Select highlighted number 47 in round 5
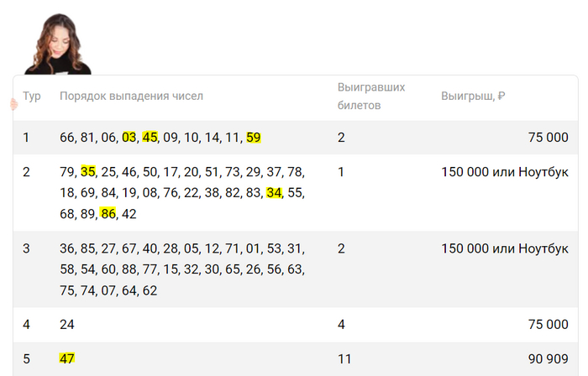Image resolution: width=588 pixels, height=376 pixels. (x=67, y=358)
